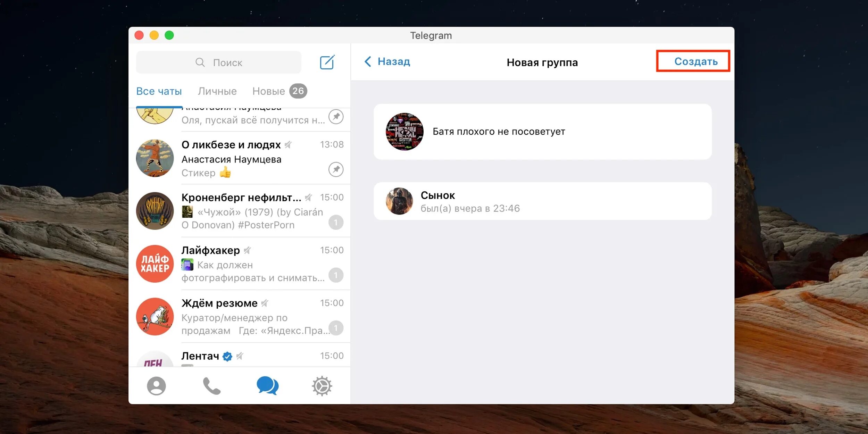Open the Лайфхакер chat
868x434 pixels.
point(240,264)
